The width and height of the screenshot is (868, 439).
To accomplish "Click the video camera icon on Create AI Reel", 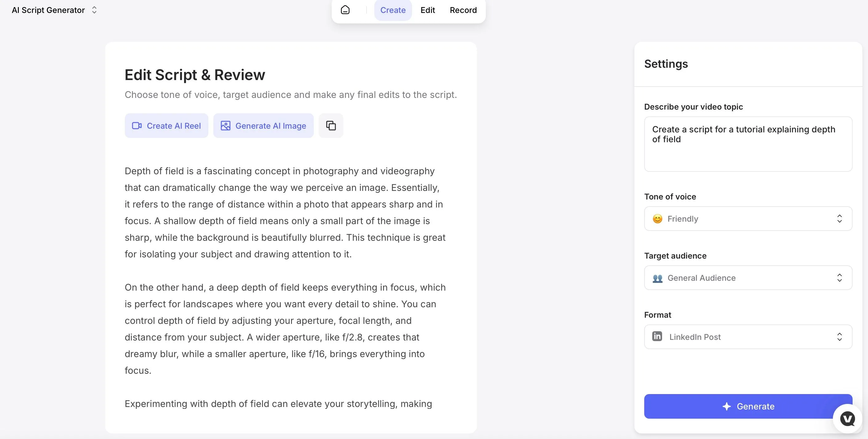I will 137,126.
